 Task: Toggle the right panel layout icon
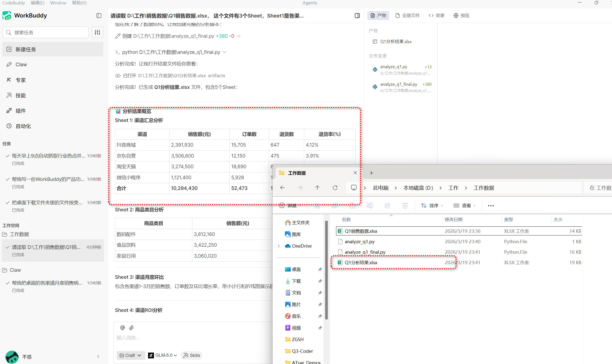click(x=357, y=15)
